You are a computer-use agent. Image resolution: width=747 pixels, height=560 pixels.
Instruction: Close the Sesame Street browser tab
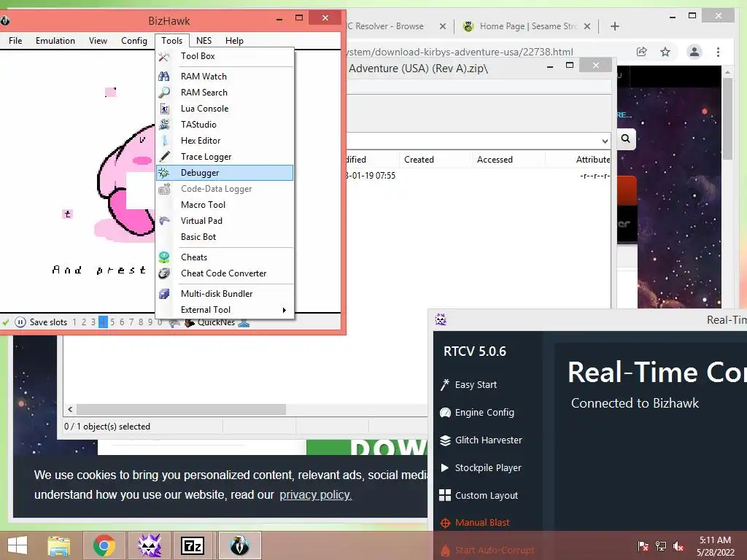587,26
